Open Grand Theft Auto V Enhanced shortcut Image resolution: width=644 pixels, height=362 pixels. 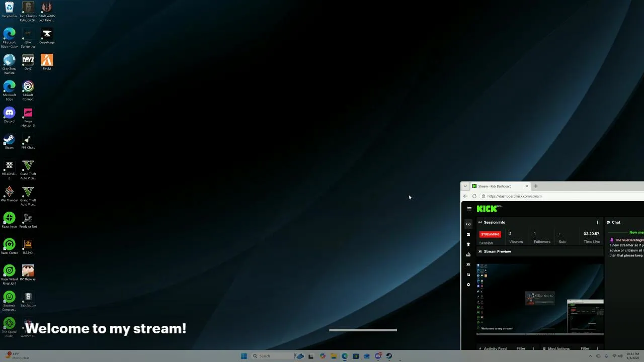(x=28, y=169)
